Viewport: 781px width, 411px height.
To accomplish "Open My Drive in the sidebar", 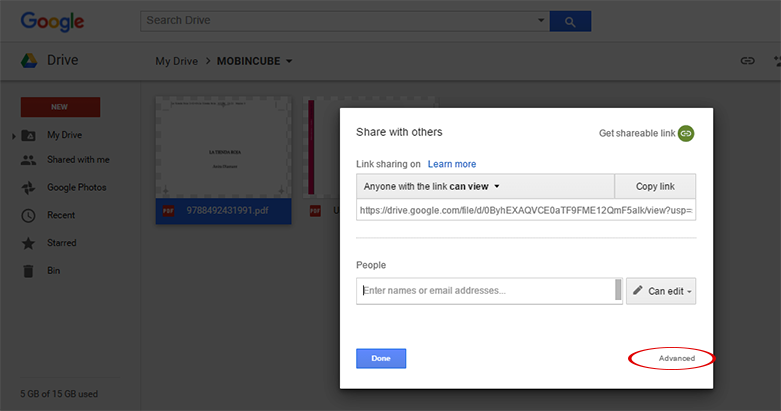I will click(x=64, y=135).
